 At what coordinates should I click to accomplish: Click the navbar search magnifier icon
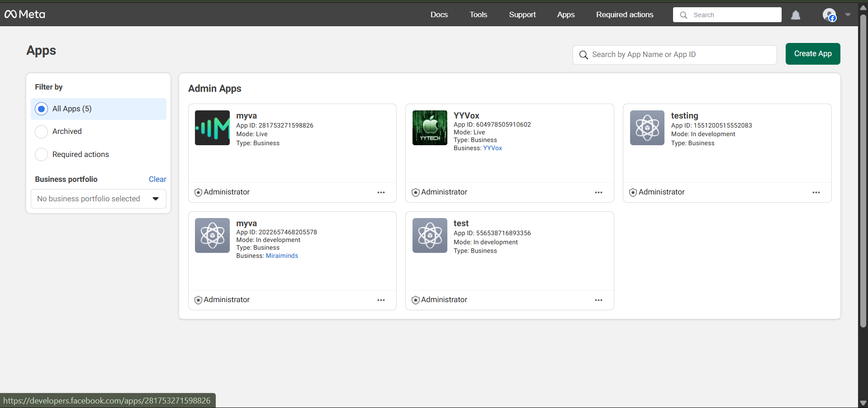pyautogui.click(x=683, y=14)
